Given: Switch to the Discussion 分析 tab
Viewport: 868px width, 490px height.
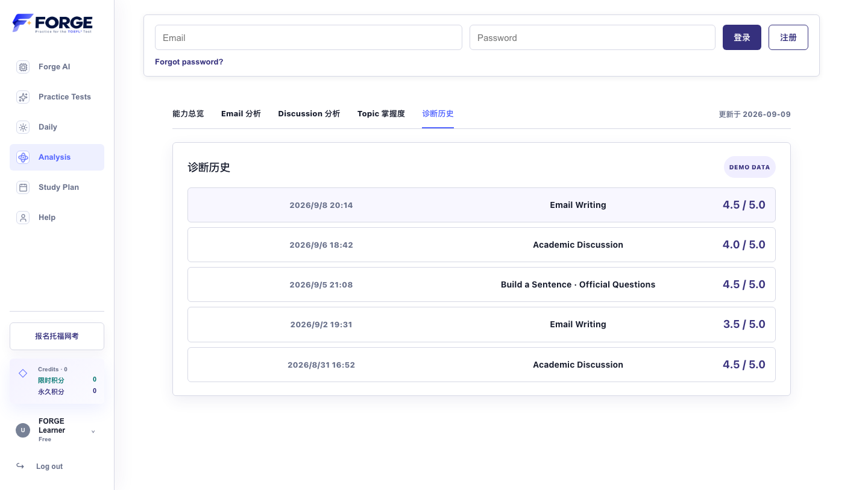Looking at the screenshot, I should [x=309, y=113].
